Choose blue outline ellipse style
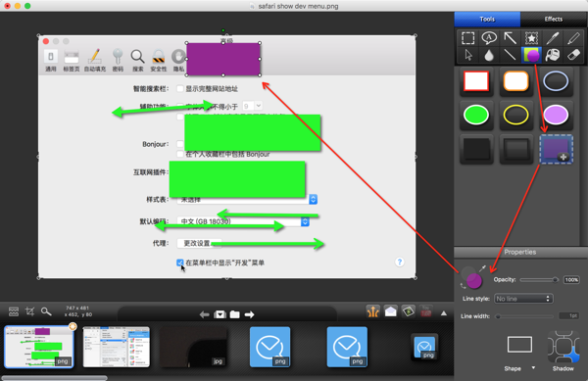 click(556, 81)
